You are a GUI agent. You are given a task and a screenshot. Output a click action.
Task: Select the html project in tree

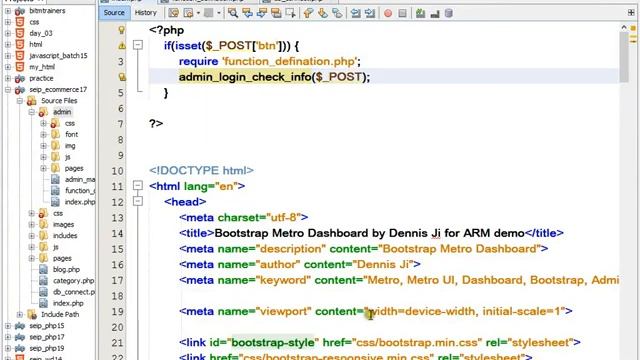36,44
